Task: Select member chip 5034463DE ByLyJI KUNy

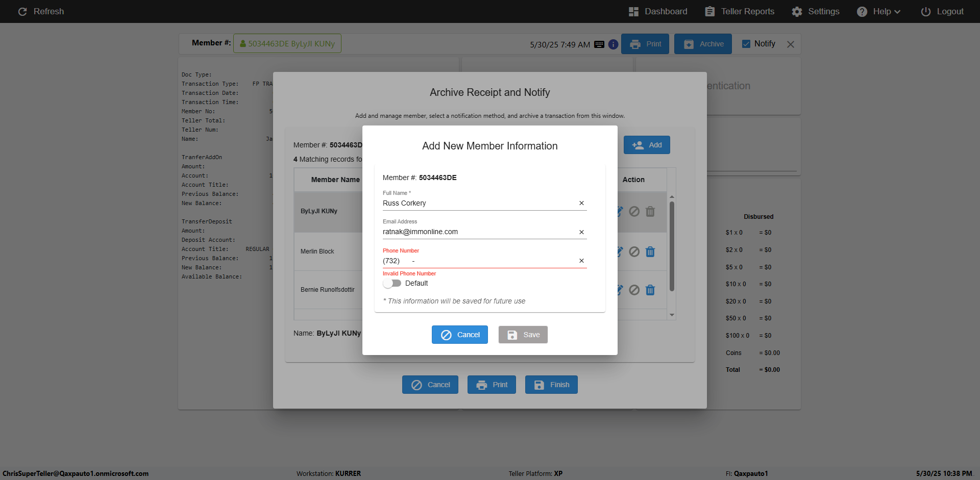Action: 287,43
